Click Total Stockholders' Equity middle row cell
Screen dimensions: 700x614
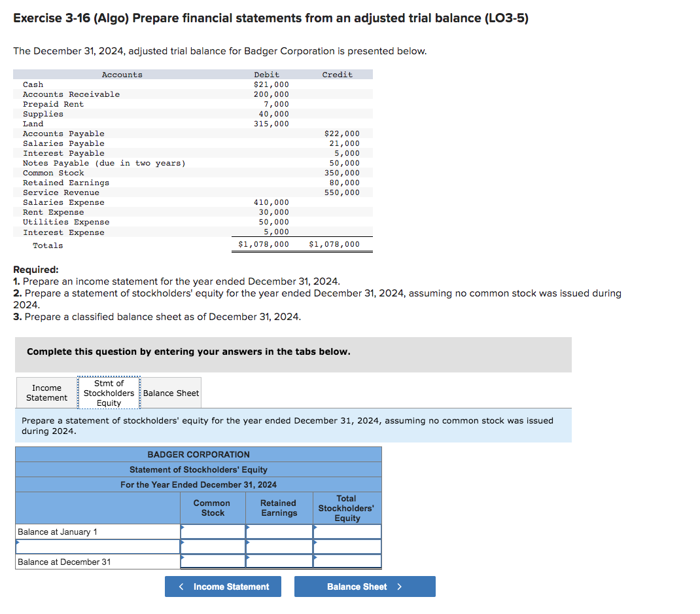click(x=347, y=546)
